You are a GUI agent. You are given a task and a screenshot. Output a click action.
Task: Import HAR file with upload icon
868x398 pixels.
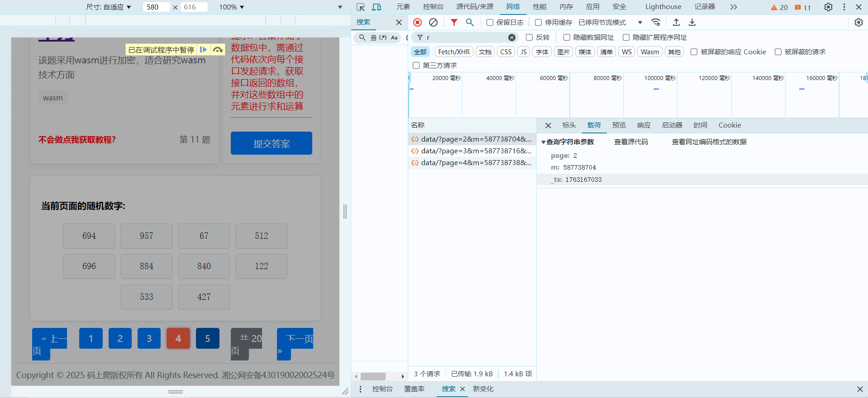tap(676, 22)
